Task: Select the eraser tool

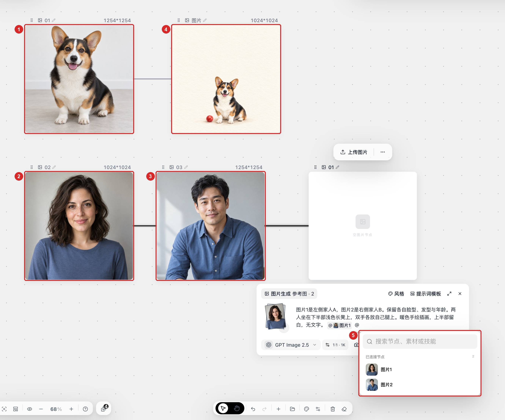Action: click(344, 409)
